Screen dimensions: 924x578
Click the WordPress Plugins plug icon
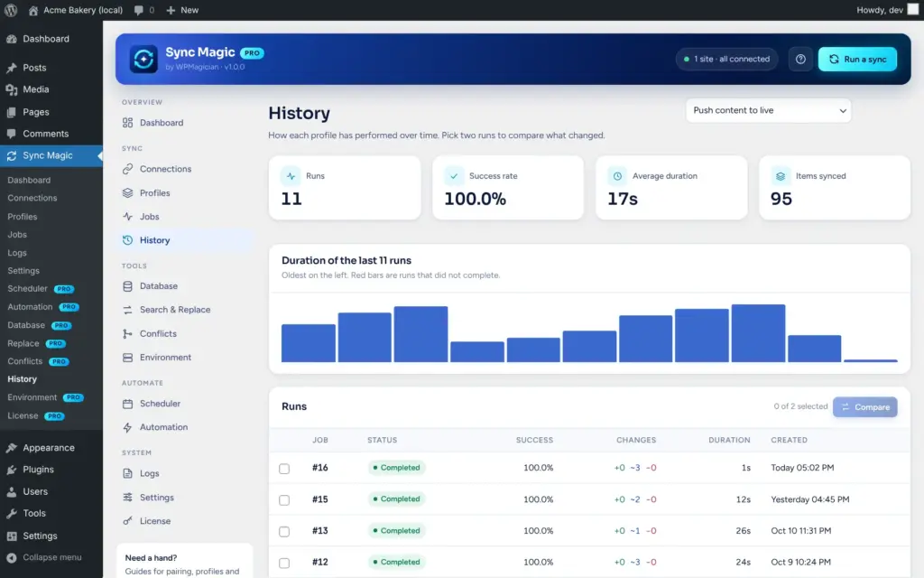coord(11,470)
